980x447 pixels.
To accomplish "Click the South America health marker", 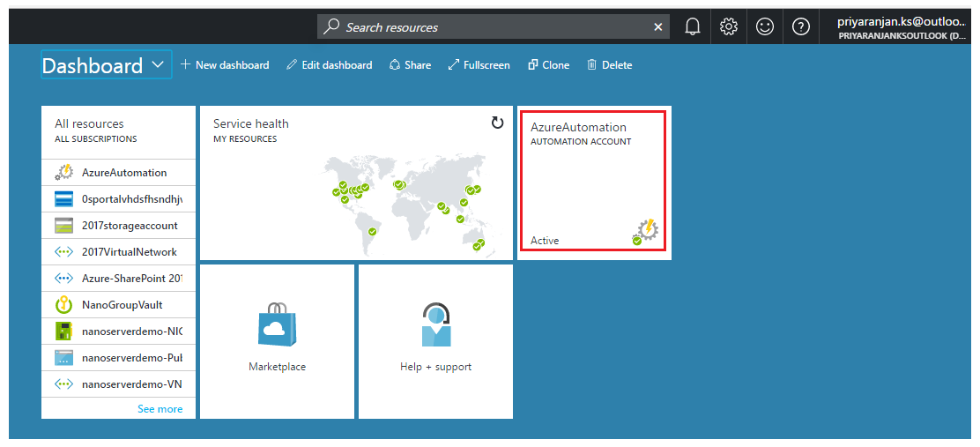I will pyautogui.click(x=373, y=231).
